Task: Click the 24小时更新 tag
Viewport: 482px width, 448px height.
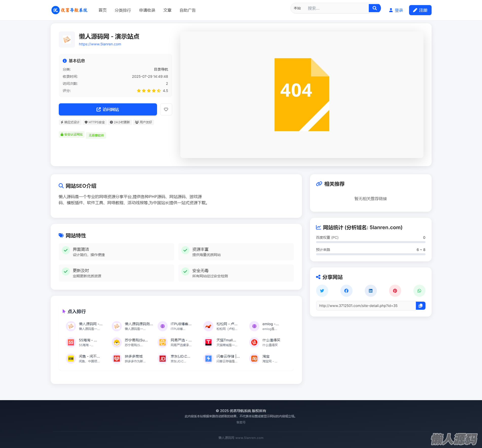Action: [120, 122]
